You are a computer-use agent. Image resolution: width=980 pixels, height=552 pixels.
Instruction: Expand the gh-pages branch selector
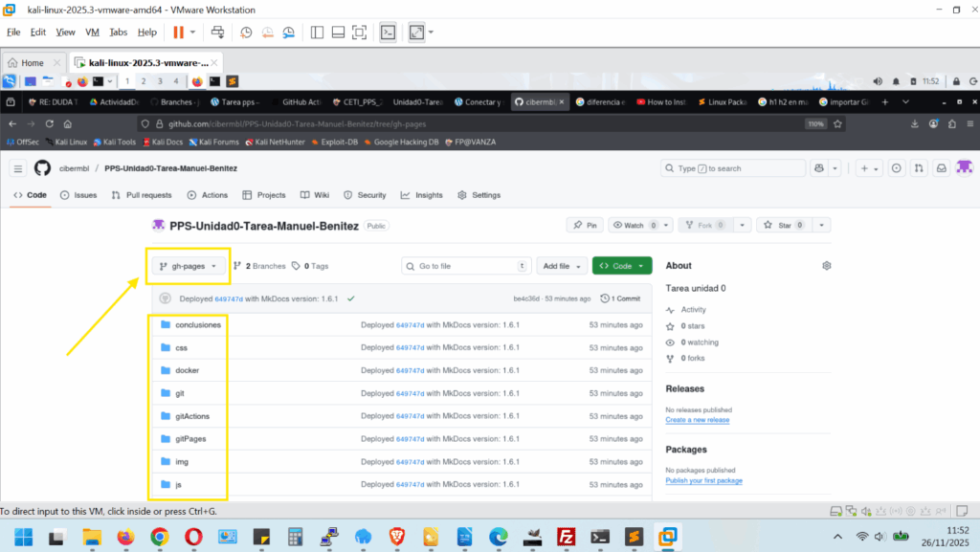[x=189, y=266]
